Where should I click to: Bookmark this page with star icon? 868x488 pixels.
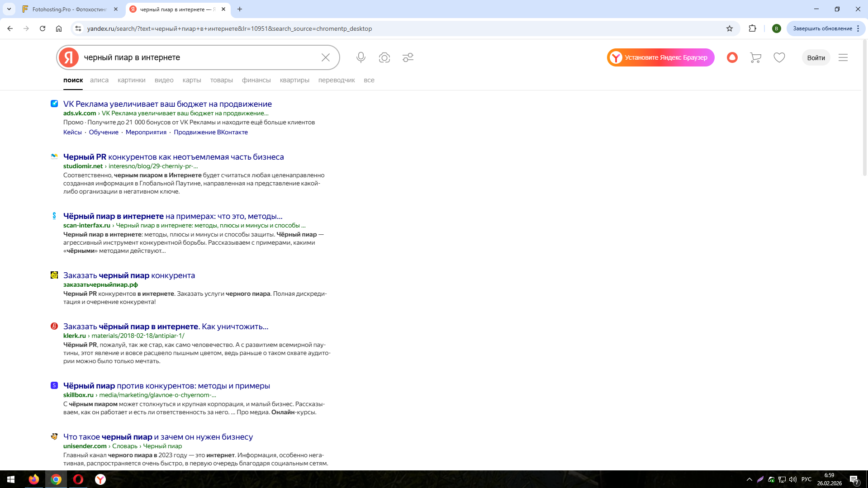point(730,28)
